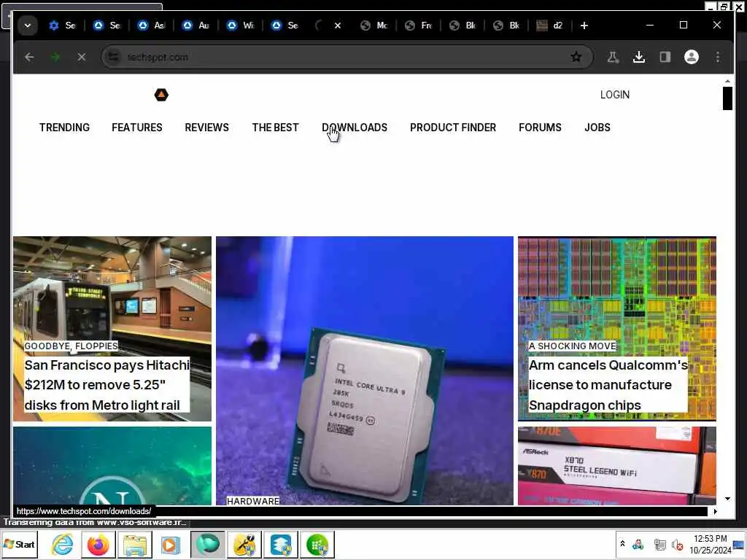Click the scroll down arrow
This screenshot has height=560, width=747.
727,499
